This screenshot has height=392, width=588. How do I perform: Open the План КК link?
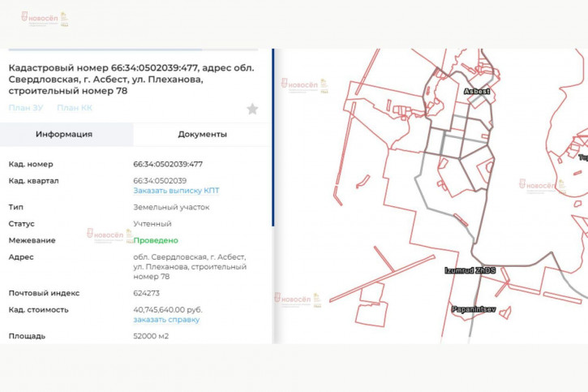coord(75,108)
